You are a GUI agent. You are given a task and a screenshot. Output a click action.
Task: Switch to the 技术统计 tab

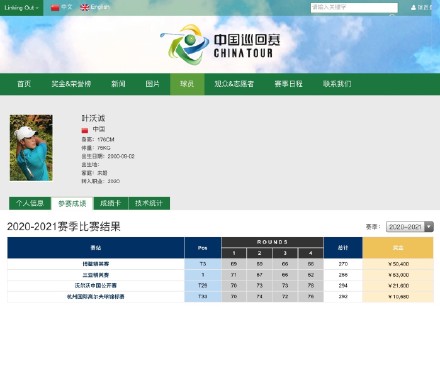(149, 203)
